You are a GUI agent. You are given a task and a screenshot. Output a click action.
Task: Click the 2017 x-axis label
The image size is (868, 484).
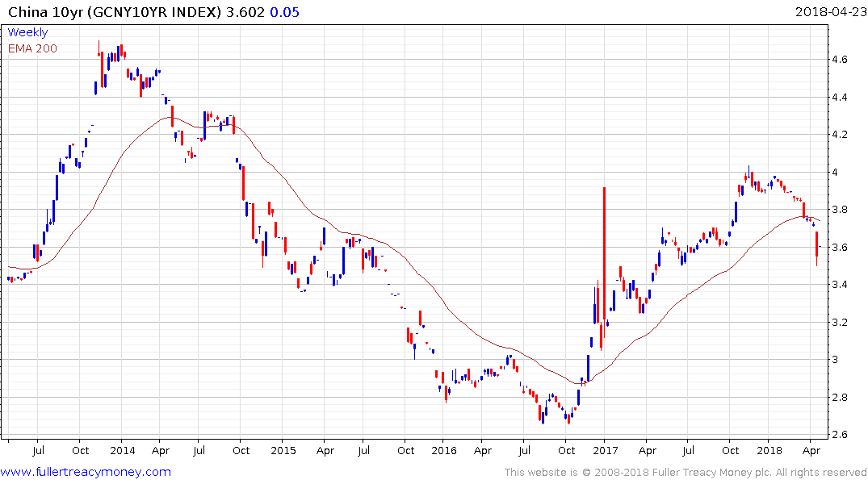[605, 450]
